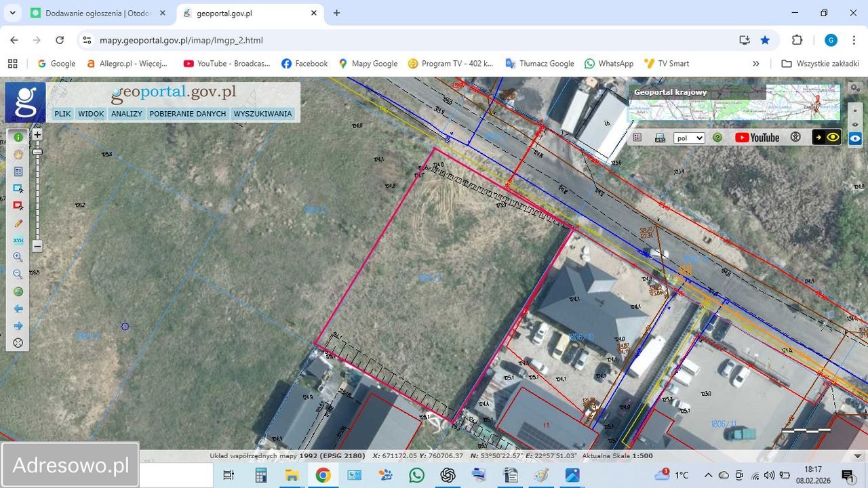
Task: Select the pan hand tool
Action: [18, 155]
